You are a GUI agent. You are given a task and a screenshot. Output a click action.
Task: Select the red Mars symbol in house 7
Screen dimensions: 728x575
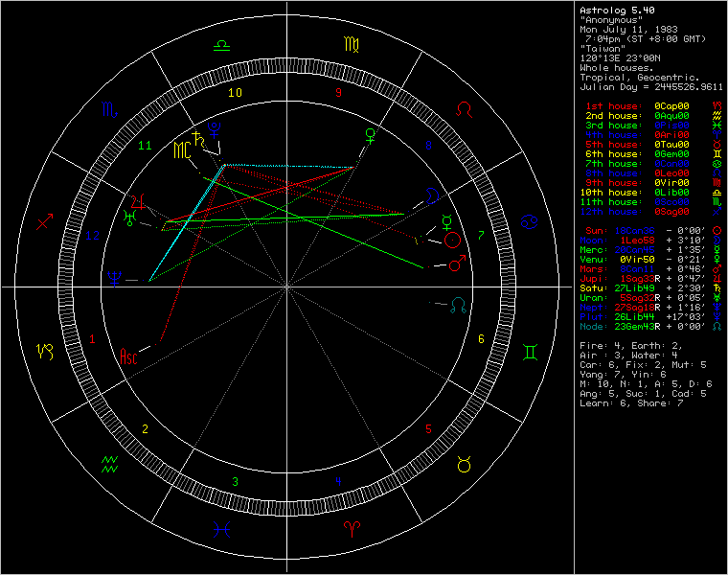(457, 262)
